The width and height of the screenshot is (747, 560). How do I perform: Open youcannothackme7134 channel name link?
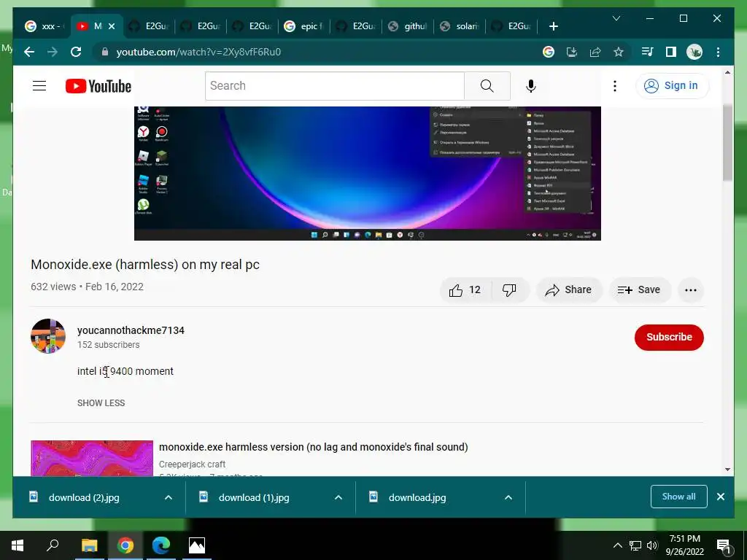click(x=131, y=330)
